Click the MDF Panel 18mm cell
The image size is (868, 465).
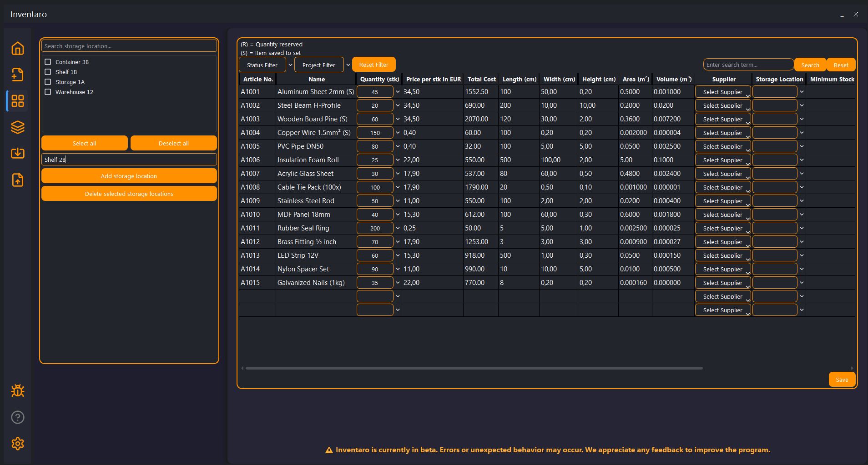(316, 215)
